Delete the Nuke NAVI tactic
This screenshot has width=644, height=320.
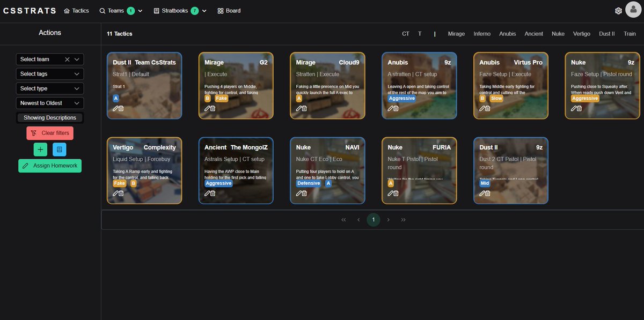(305, 193)
